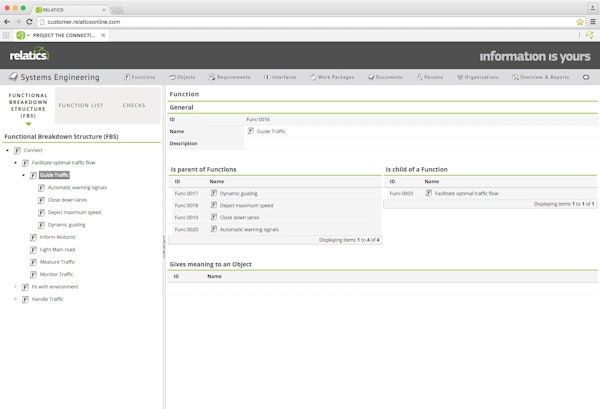
Task: Select Dynamic guiding in the tree
Action: tap(67, 225)
